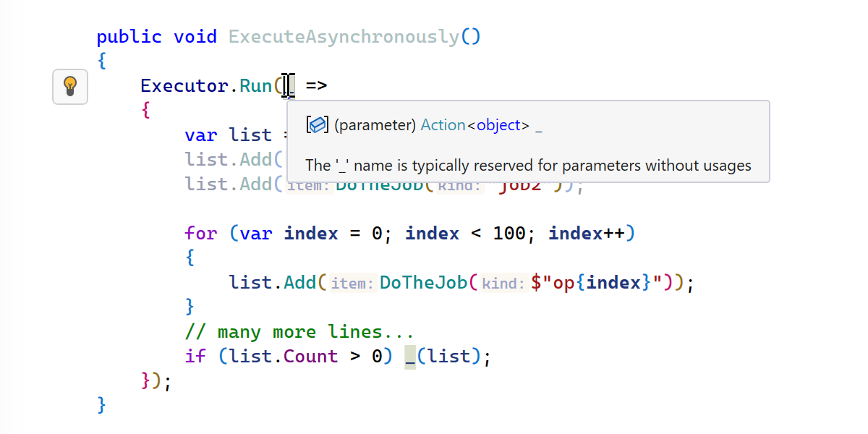Click the Action type link in tooltip
This screenshot has width=868, height=434.
click(443, 125)
